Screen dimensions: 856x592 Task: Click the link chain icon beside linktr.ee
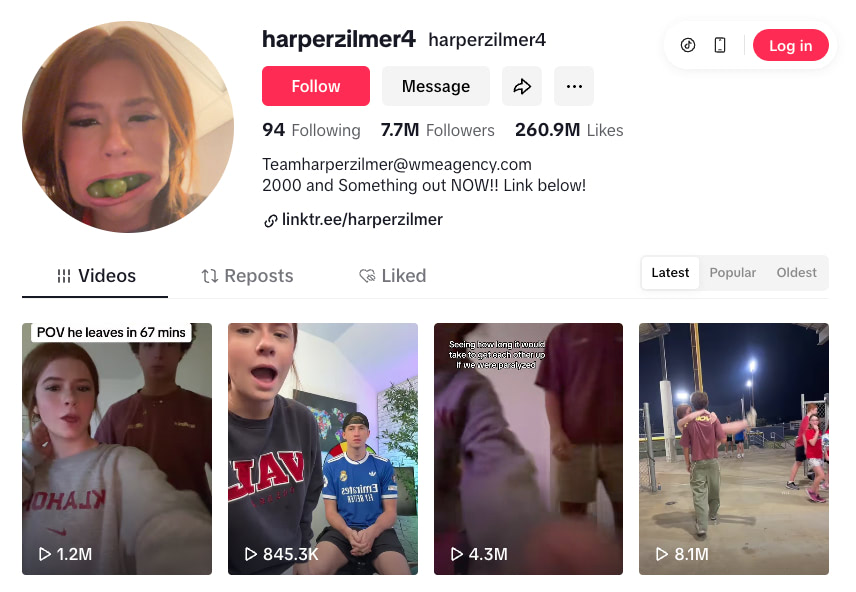[x=270, y=221]
